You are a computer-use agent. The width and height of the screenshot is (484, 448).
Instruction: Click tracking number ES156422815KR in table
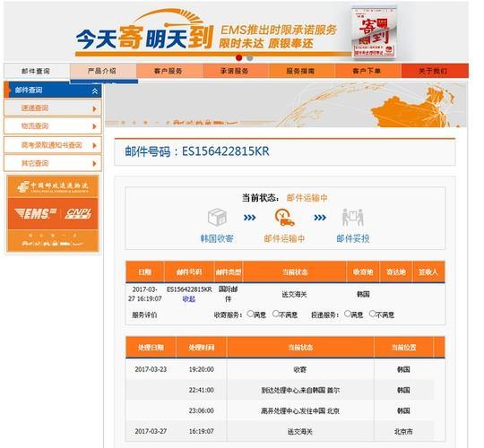click(x=189, y=289)
